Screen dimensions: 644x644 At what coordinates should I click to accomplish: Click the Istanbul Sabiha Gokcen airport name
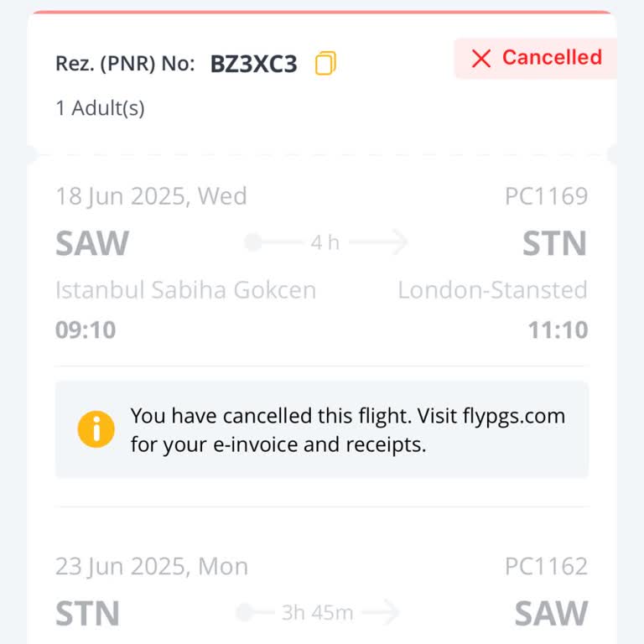185,290
